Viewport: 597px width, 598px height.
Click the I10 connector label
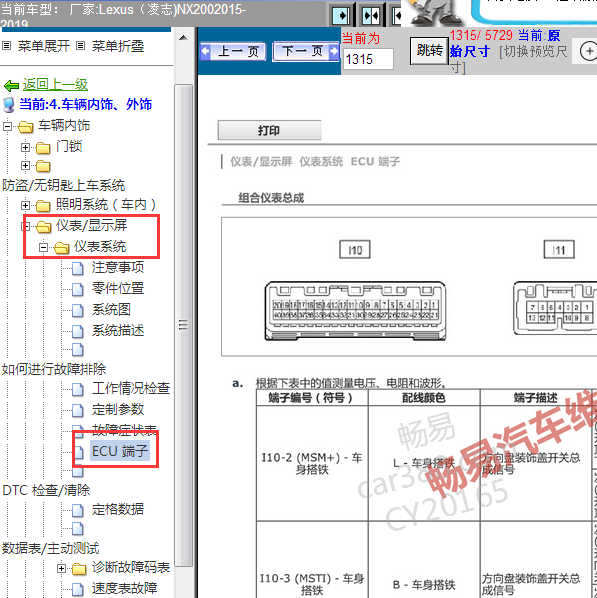point(355,250)
